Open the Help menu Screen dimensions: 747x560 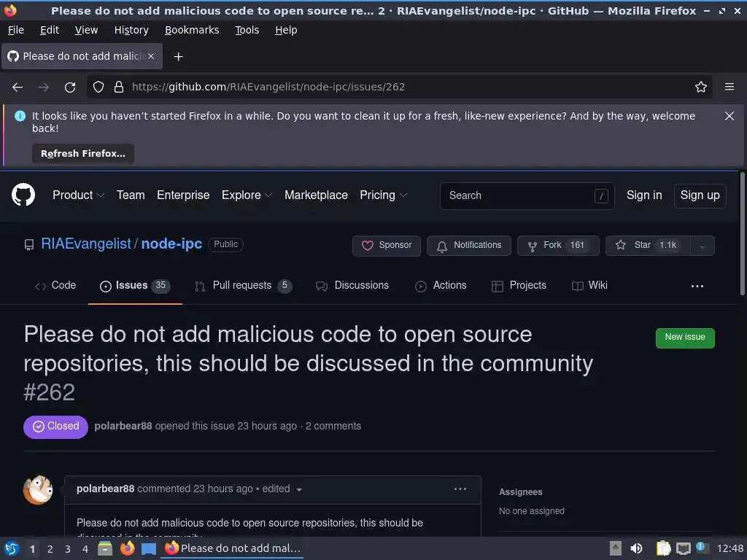[286, 30]
